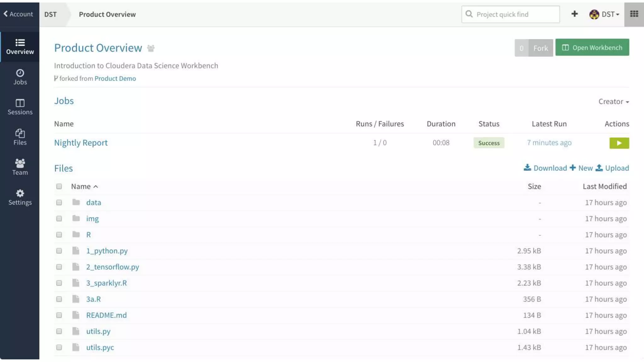This screenshot has height=362, width=644.
Task: Tick the checkbox for data folder
Action: (x=59, y=202)
